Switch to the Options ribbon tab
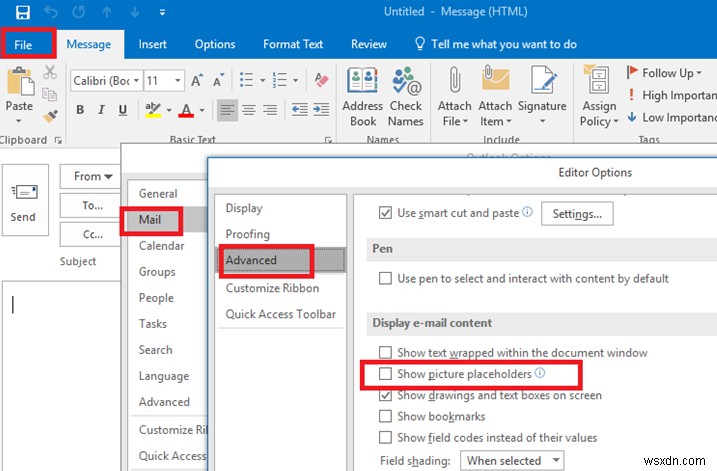Image resolution: width=717 pixels, height=471 pixels. point(214,44)
